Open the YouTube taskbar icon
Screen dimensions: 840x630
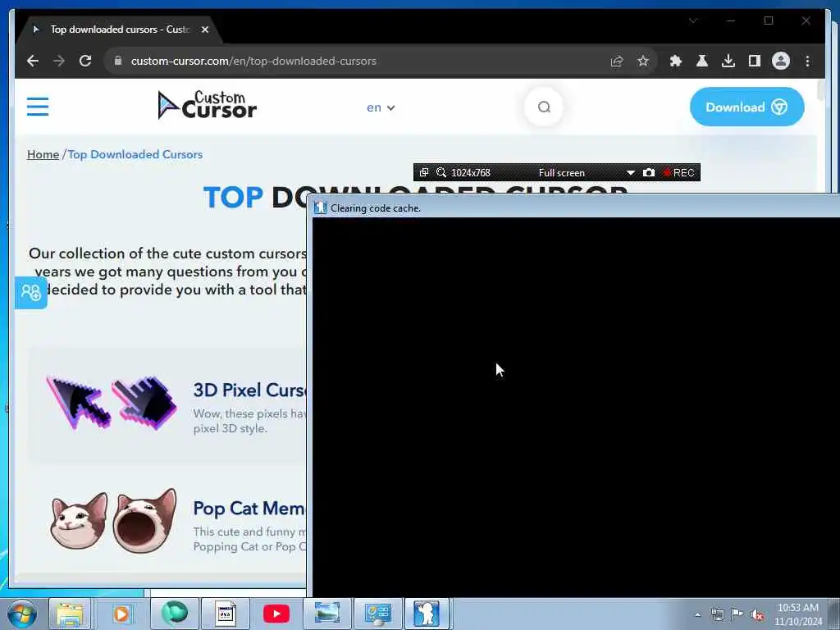(x=276, y=614)
